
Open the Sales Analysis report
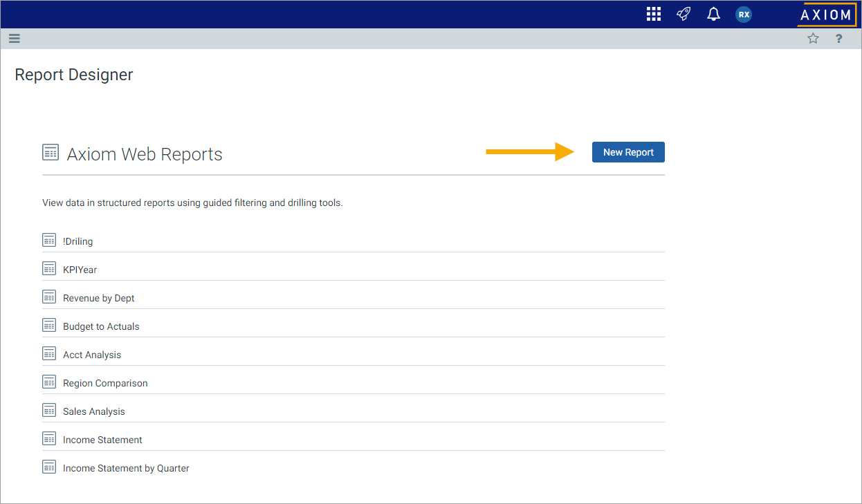(x=94, y=411)
